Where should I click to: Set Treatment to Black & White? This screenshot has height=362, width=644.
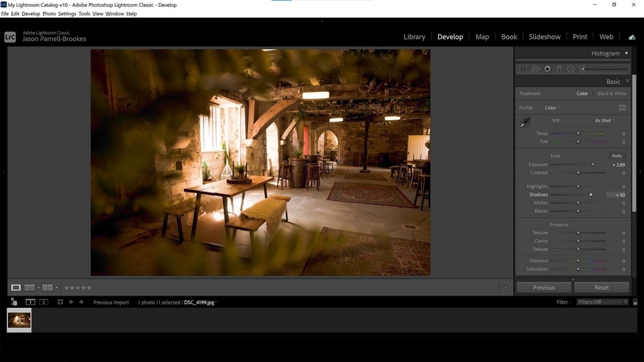tap(612, 94)
